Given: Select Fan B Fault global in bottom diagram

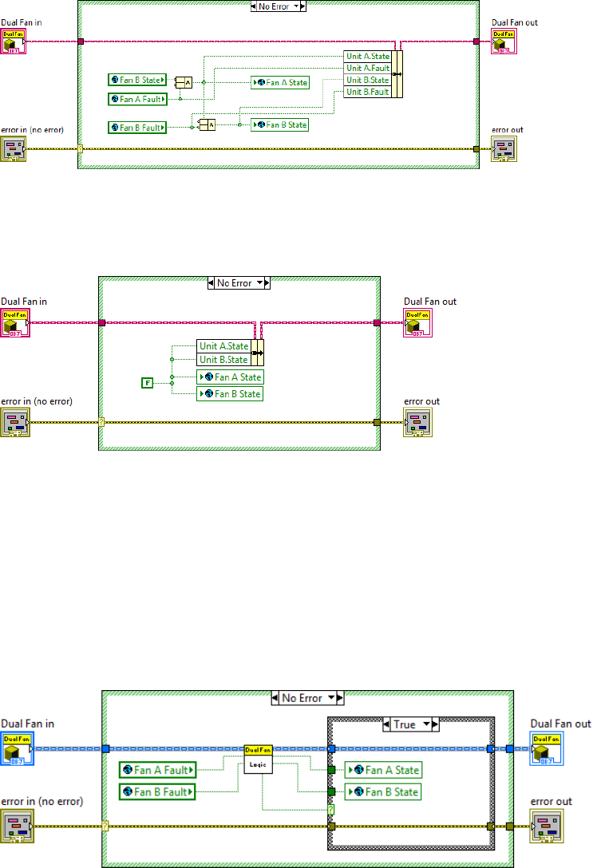Looking at the screenshot, I should coord(158,792).
